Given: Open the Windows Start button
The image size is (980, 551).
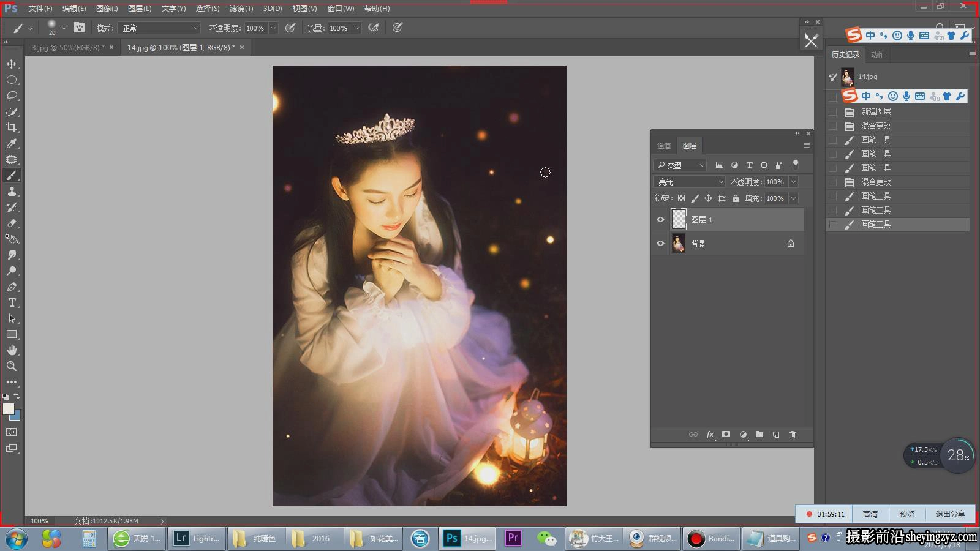Looking at the screenshot, I should pyautogui.click(x=17, y=539).
